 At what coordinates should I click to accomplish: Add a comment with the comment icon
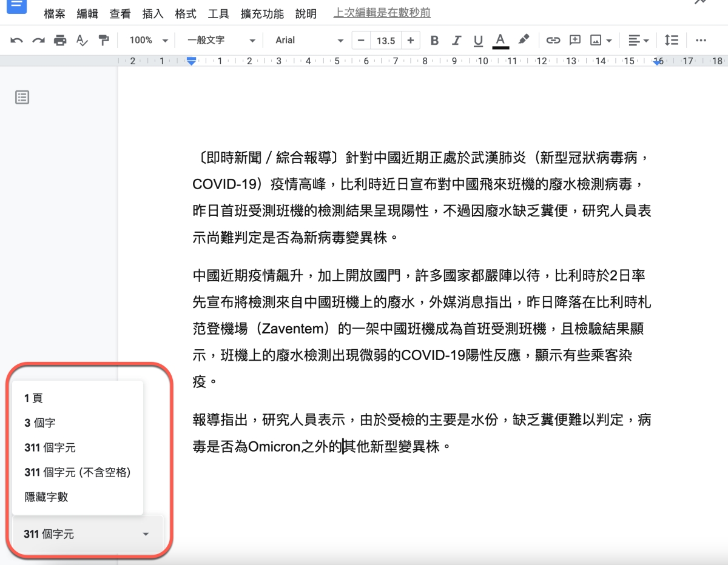(x=575, y=41)
